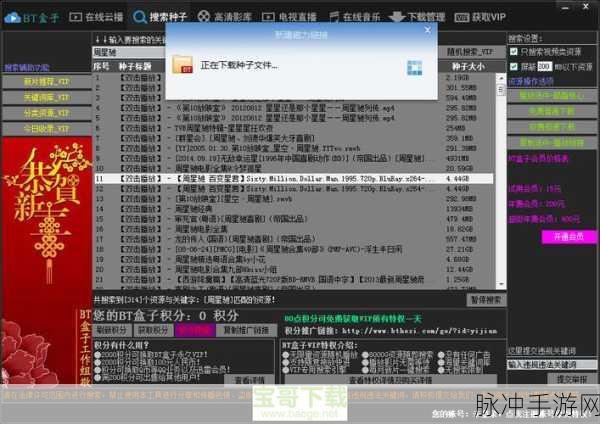Sort by the 种子大小 column header
This screenshot has width=600, height=424.
[468, 67]
